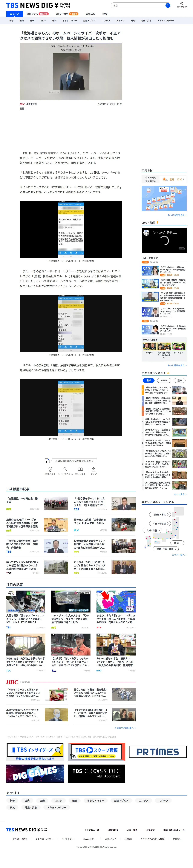
Task: Expand the 近畿・中国・四国 area button
Action: point(166,549)
